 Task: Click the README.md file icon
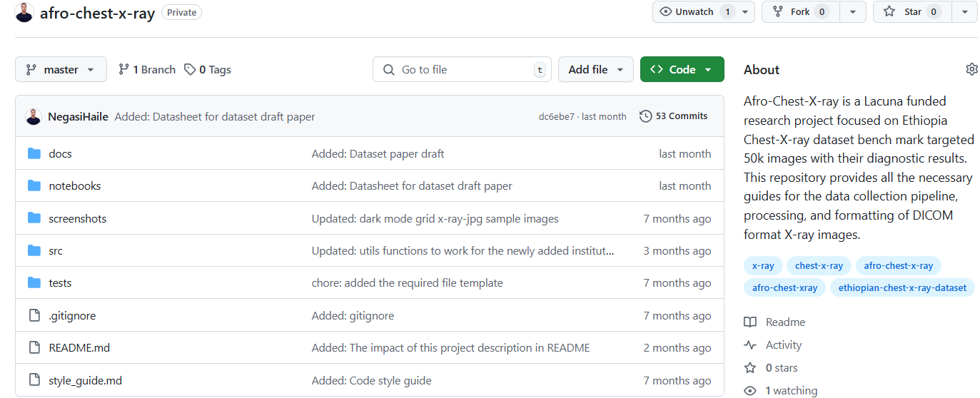coord(34,347)
